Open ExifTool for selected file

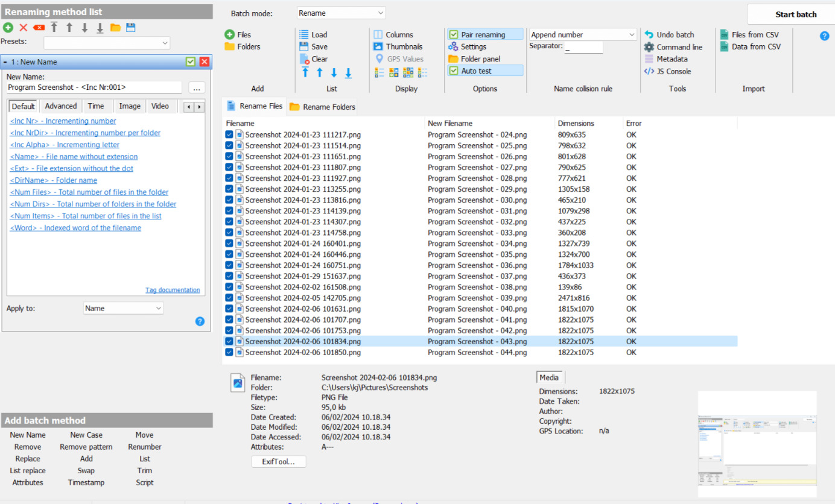tap(279, 461)
